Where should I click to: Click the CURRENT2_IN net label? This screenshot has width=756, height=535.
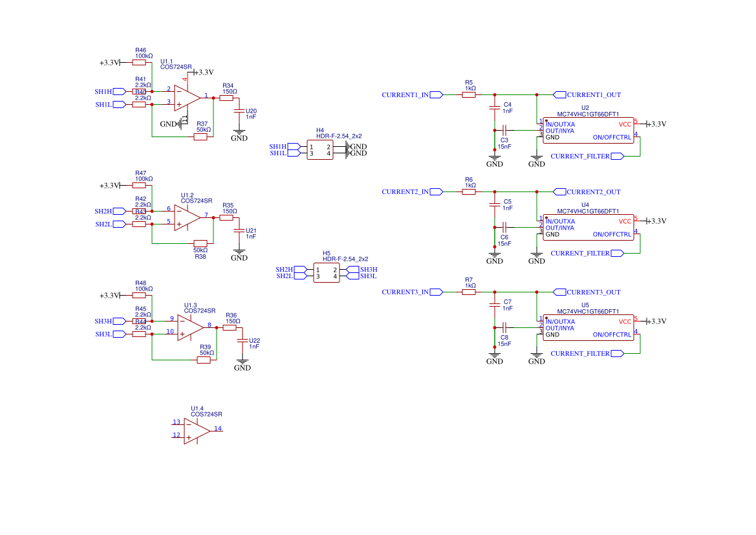click(407, 191)
